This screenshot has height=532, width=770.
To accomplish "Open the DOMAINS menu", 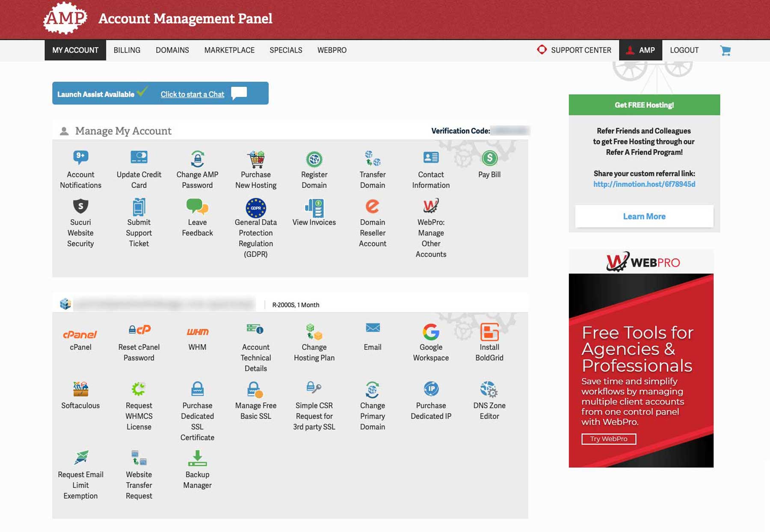I will 172,50.
